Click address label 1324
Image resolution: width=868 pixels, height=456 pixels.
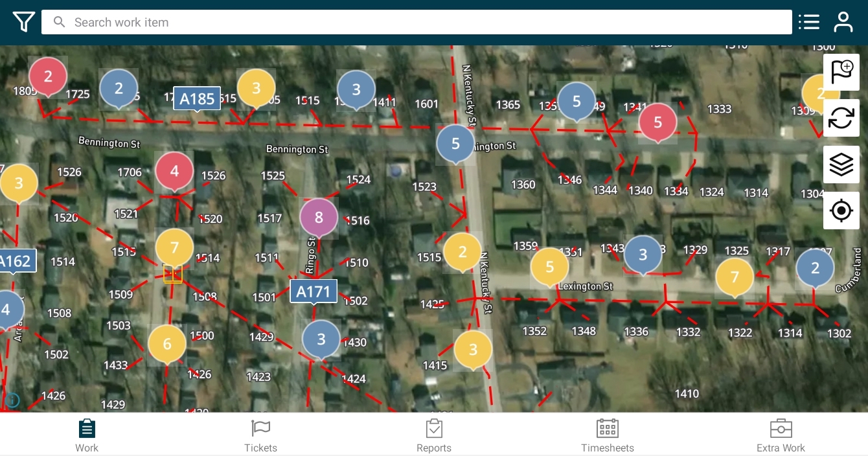711,192
